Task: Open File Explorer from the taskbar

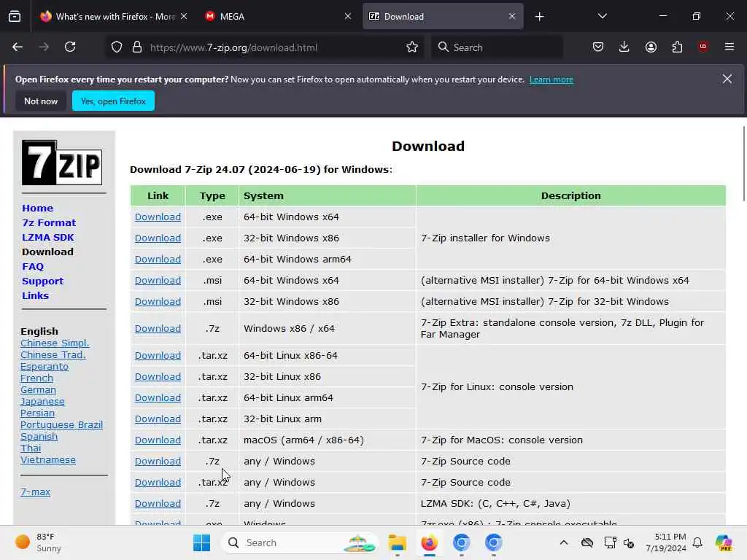Action: [397, 542]
